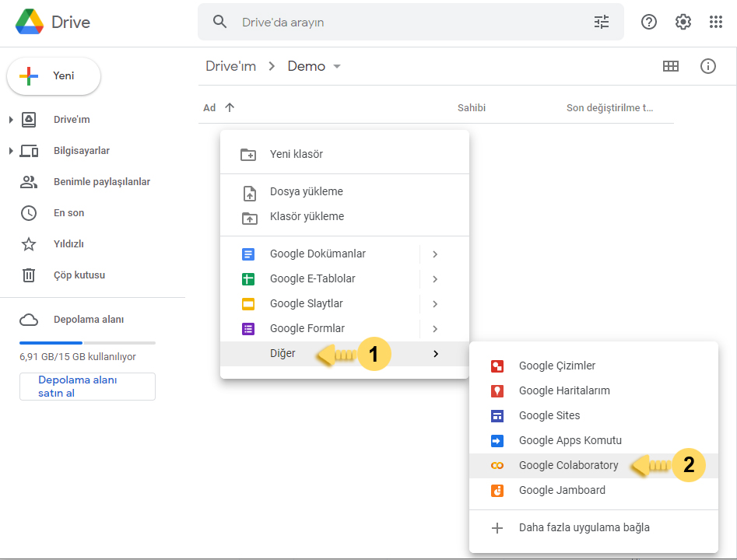737x560 pixels.
Task: Choose Dosya yükleme from menu
Action: [x=345, y=191]
